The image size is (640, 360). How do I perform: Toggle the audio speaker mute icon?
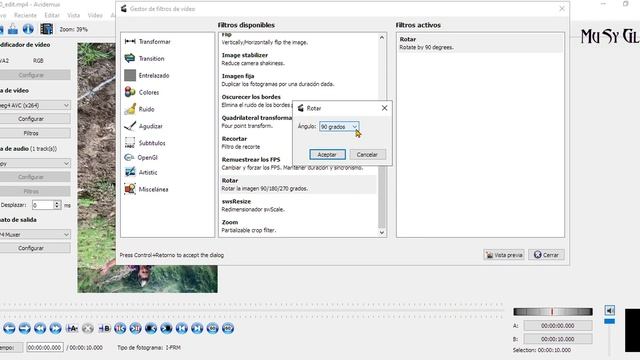pyautogui.click(x=610, y=311)
